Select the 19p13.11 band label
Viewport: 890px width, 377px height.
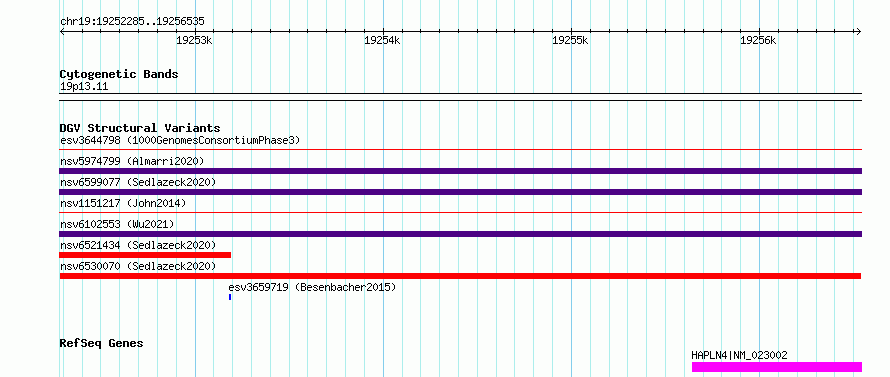click(x=84, y=87)
